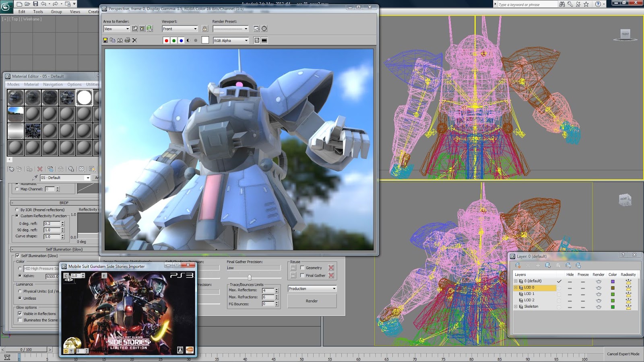Image resolution: width=644 pixels, height=362 pixels.
Task: Enable the red channel display button
Action: coord(166,40)
